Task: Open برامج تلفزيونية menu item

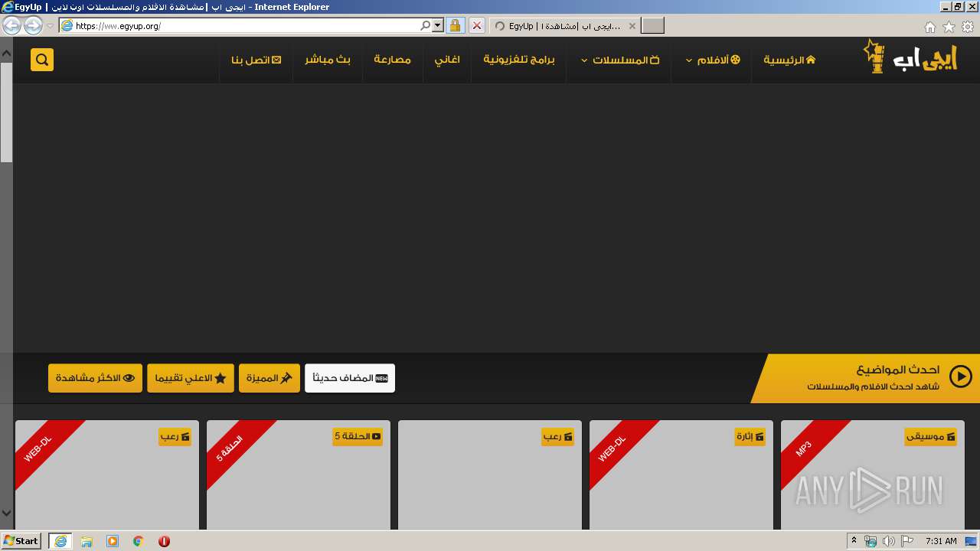Action: coord(519,60)
